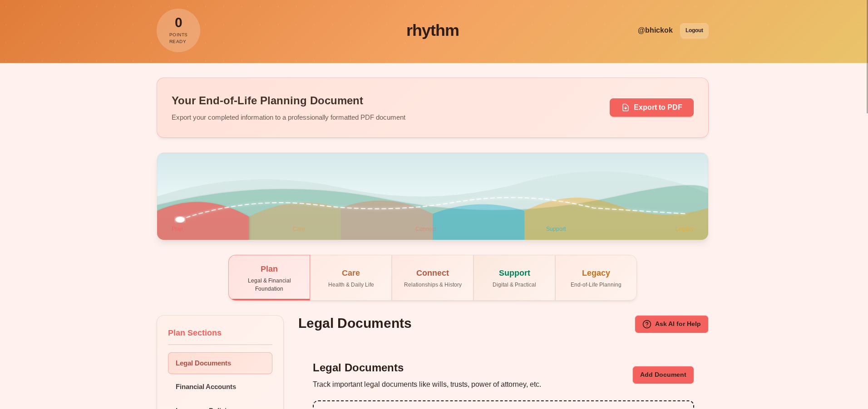Switch to the Connect tab
The image size is (868, 409).
pyautogui.click(x=432, y=277)
